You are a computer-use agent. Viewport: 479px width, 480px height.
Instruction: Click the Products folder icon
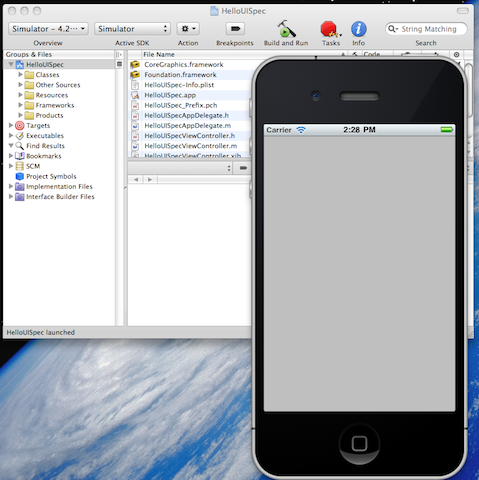pyautogui.click(x=29, y=115)
